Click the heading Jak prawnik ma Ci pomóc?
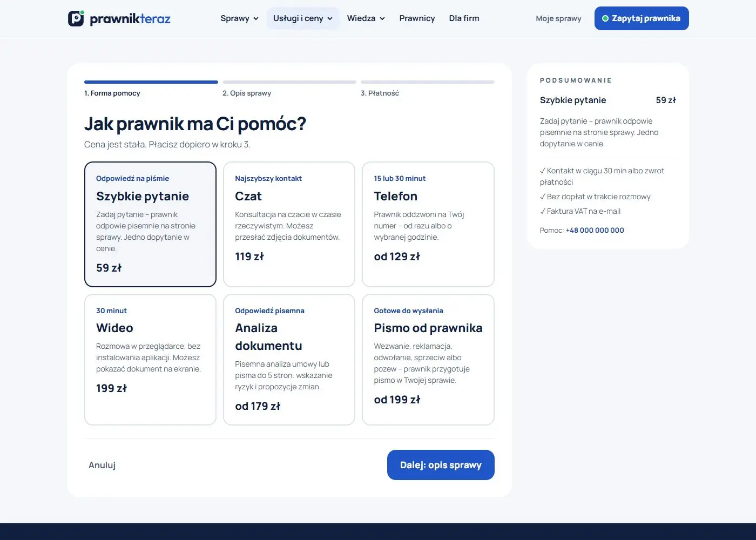The height and width of the screenshot is (540, 756). pos(195,124)
